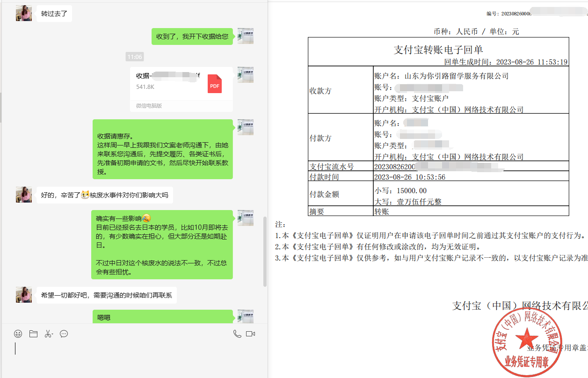Click sender avatar beside 收据请惠存 message

click(x=246, y=127)
